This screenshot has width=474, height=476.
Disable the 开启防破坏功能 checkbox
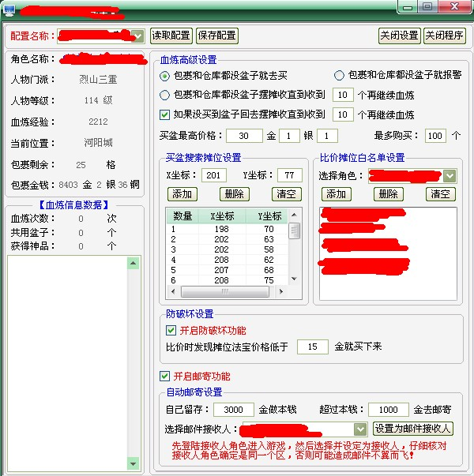point(171,330)
